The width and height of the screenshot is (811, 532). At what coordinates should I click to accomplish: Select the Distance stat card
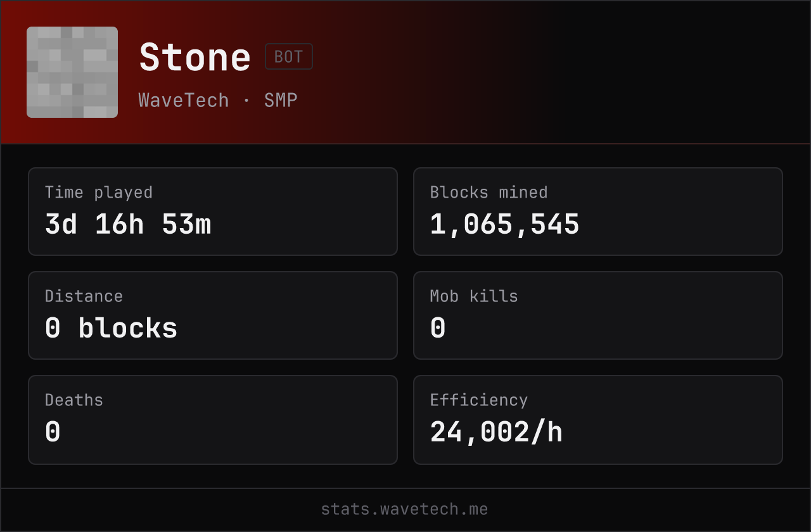click(213, 315)
